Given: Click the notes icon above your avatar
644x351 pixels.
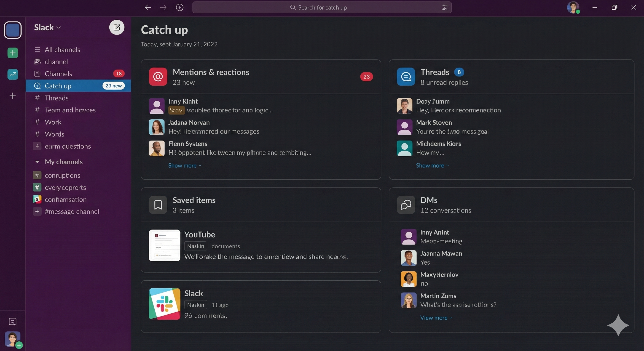Looking at the screenshot, I should pos(12,322).
